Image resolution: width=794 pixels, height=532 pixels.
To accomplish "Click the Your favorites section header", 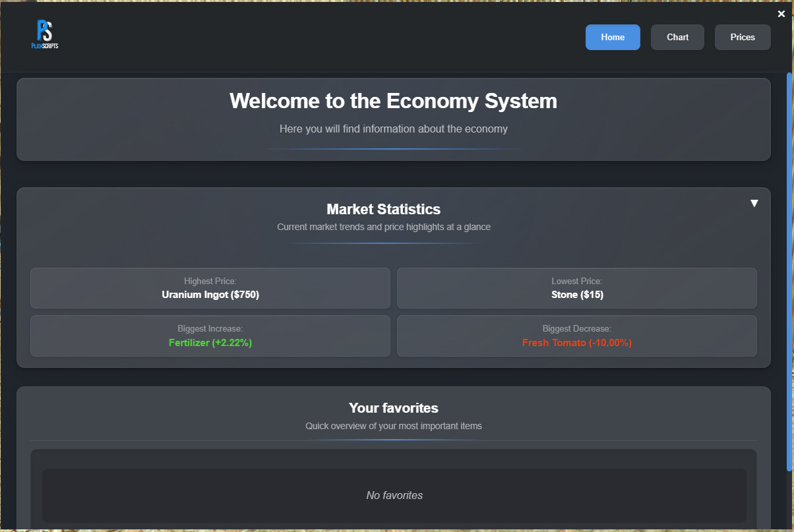I will click(394, 407).
